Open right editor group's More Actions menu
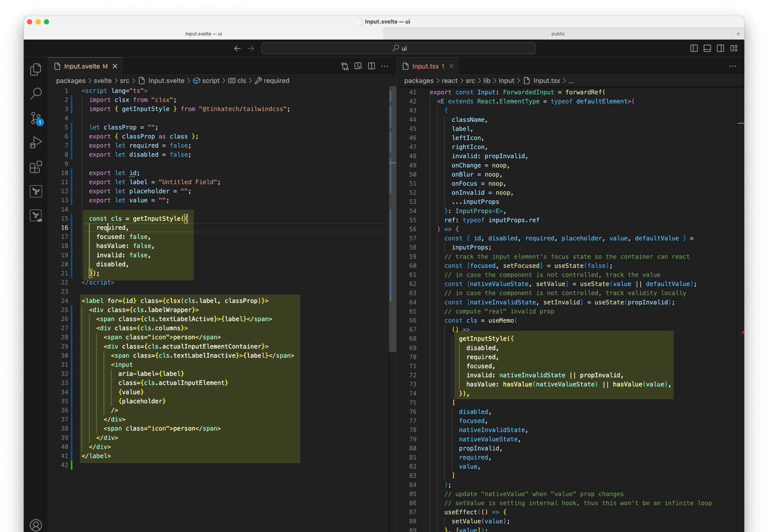 [x=732, y=66]
